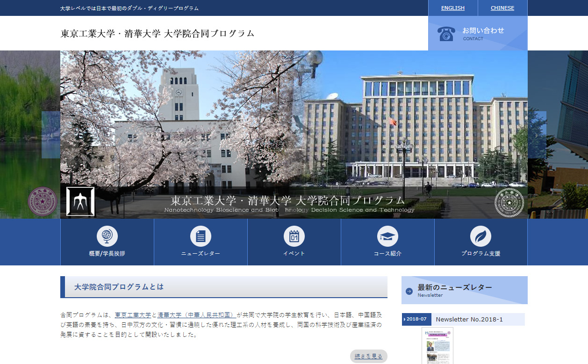Click the graduation cap icon for コース紹介

coord(387,236)
